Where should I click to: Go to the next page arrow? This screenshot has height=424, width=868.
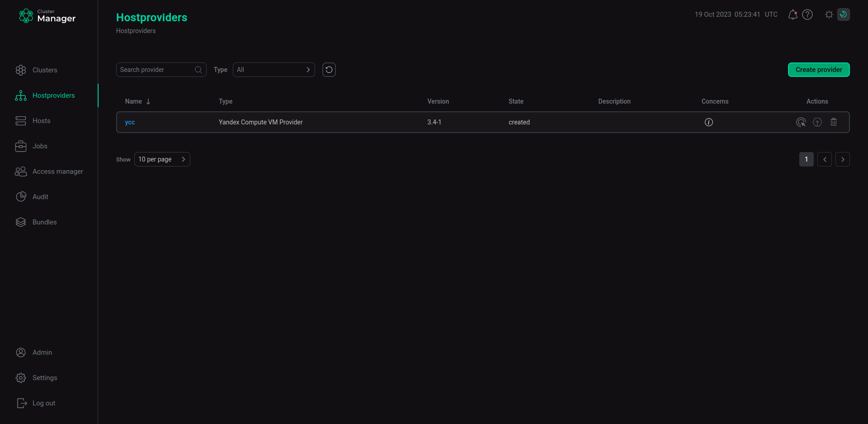pos(843,159)
